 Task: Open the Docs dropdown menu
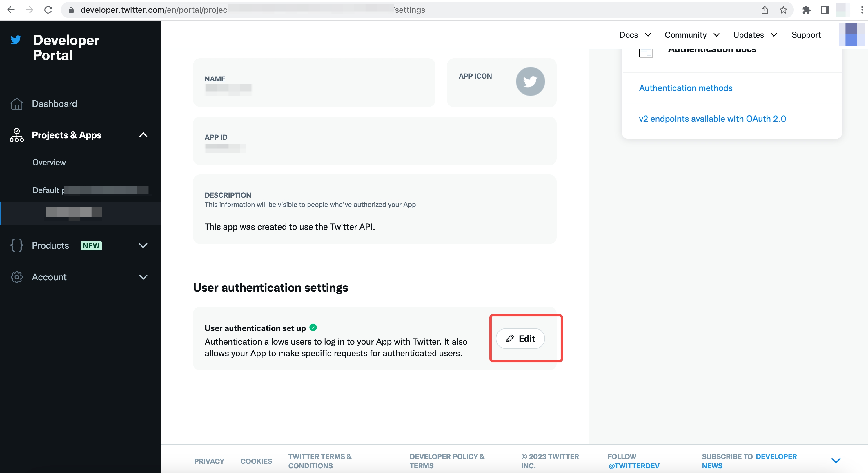pos(635,35)
